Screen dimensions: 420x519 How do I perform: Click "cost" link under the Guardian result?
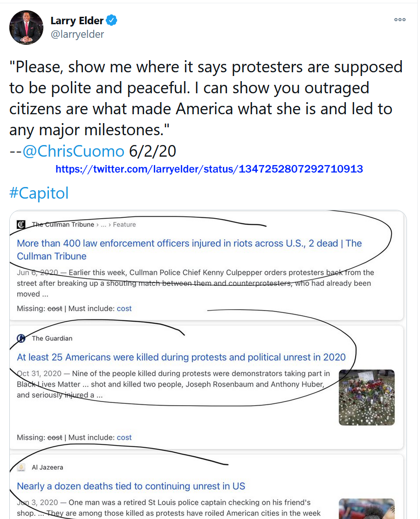(x=124, y=437)
